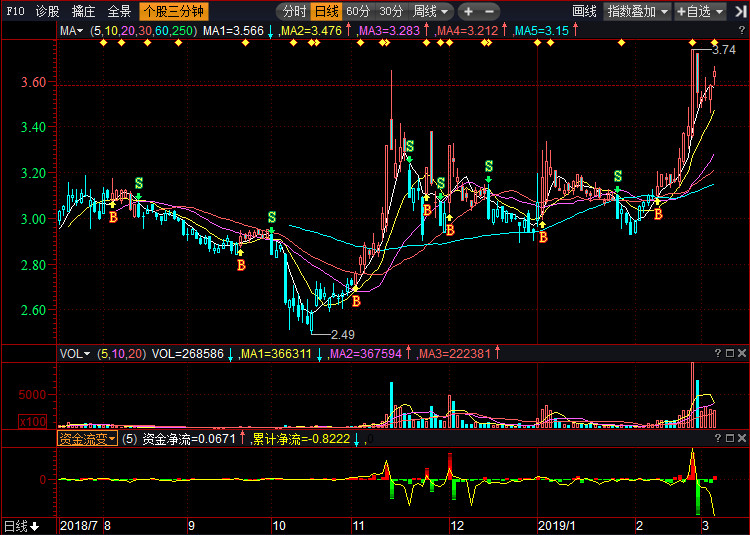Click the VOL=268586 value readout
This screenshot has width=750, height=535.
tap(188, 354)
